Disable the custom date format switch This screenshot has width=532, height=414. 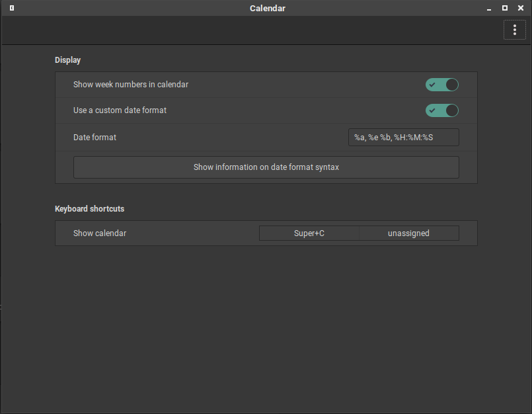(x=441, y=110)
